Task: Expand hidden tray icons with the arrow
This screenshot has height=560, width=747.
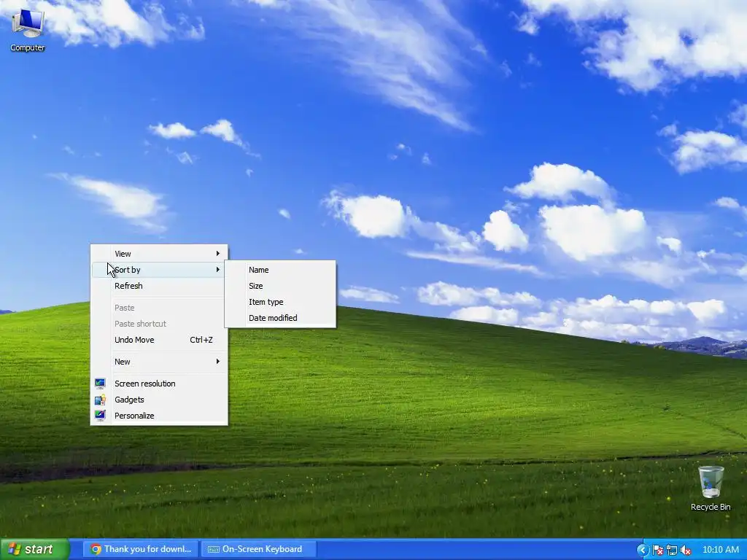Action: tap(642, 550)
